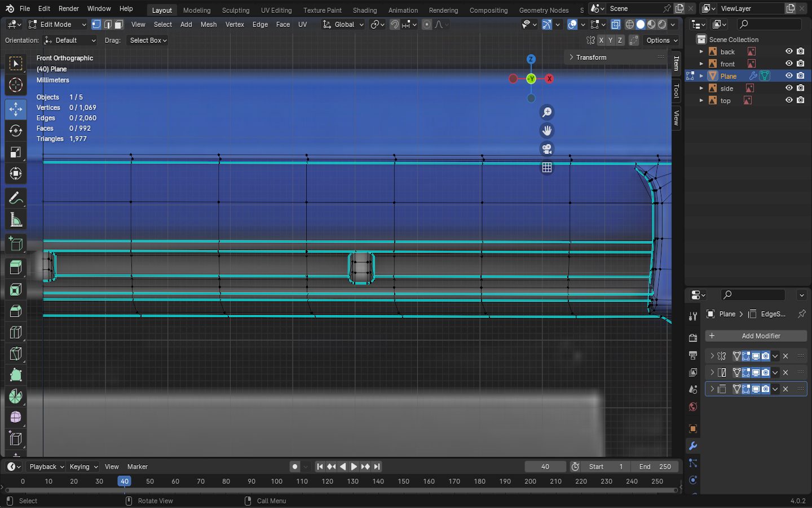Expand the Transform panel
Screen dimensions: 812x508
591,57
